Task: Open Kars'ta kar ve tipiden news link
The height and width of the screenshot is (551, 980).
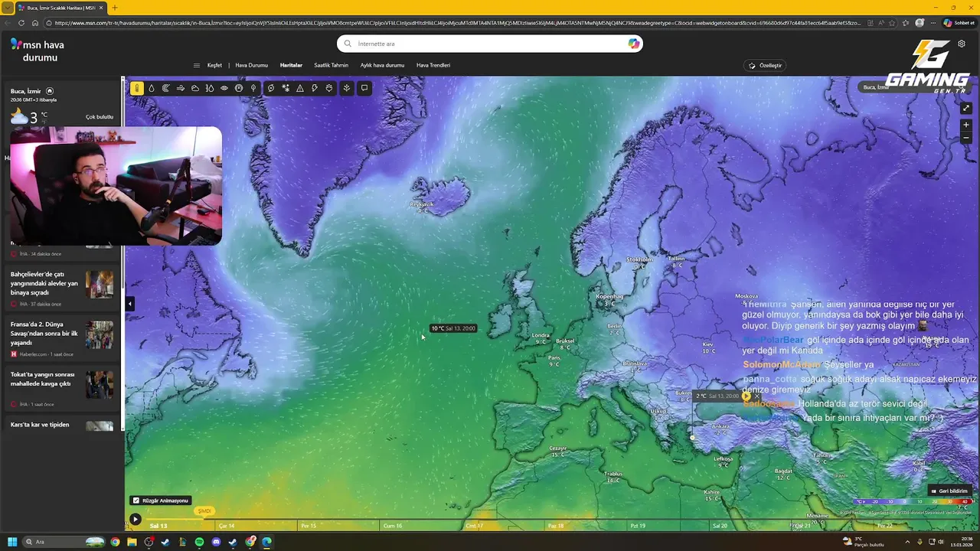Action: (x=40, y=425)
